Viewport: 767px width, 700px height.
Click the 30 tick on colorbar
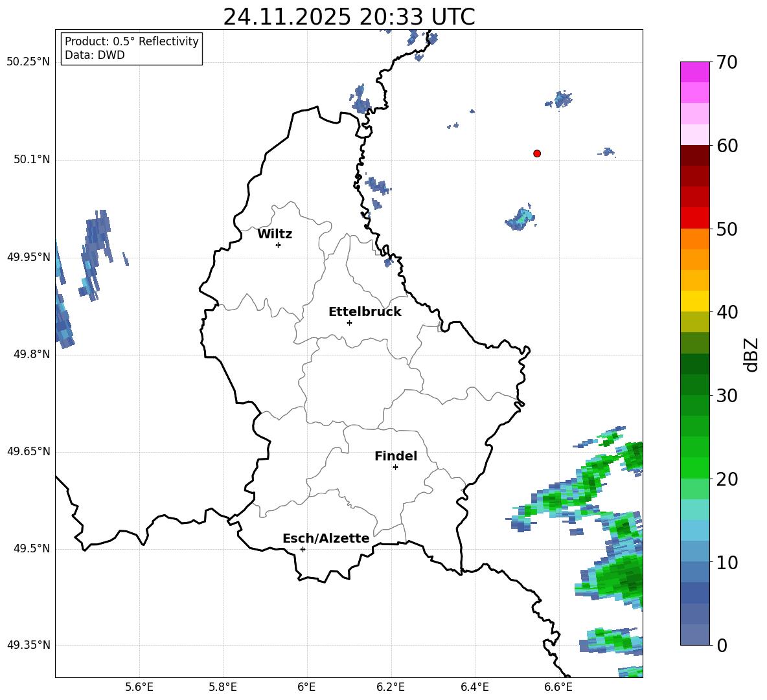click(x=726, y=396)
